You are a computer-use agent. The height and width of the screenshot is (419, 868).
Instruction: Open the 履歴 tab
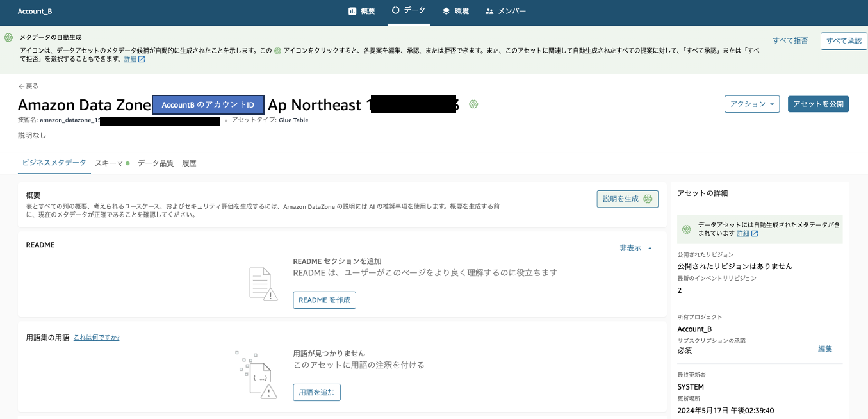pyautogui.click(x=190, y=163)
